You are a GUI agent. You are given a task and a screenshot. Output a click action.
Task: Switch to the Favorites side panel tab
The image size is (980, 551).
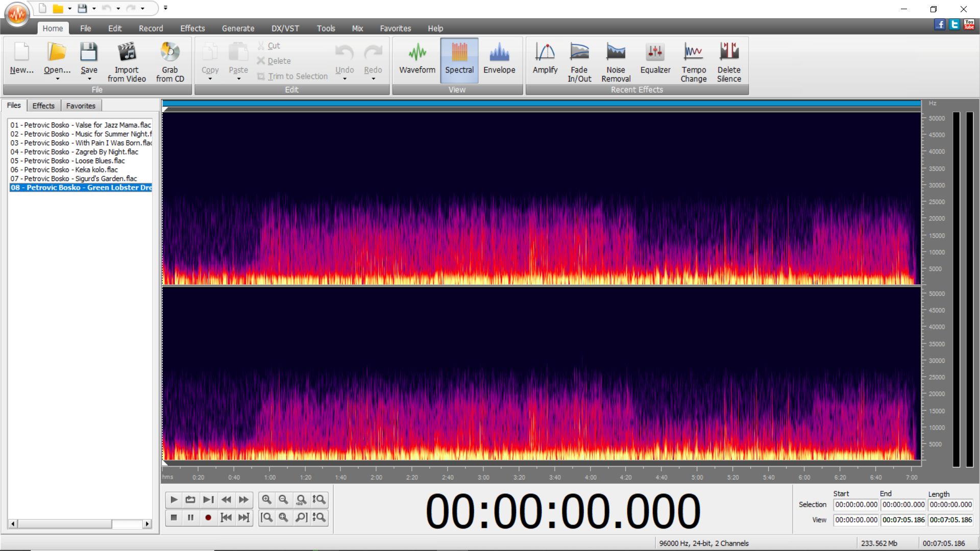click(x=81, y=106)
